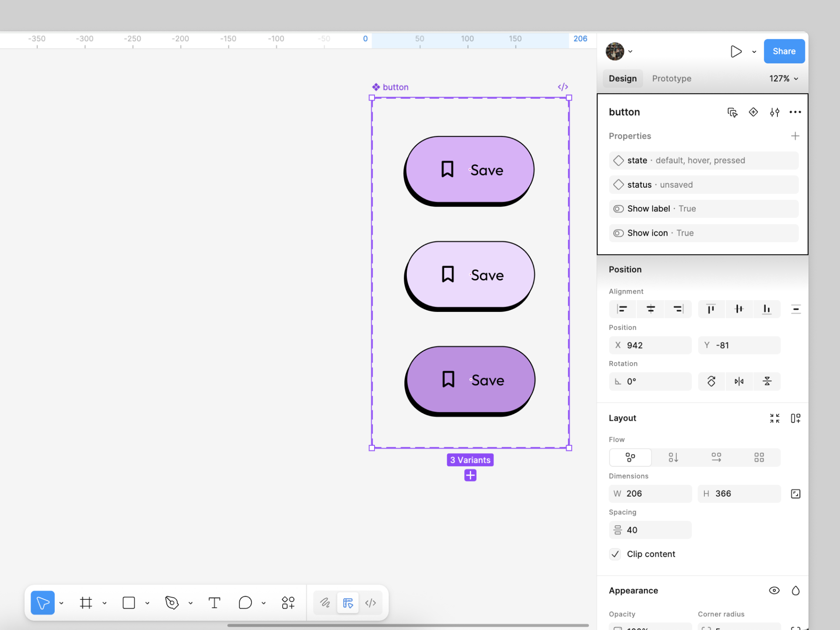Viewport: 840px width, 630px height.
Task: Switch to Dev Mode toggle in toolbar
Action: pyautogui.click(x=371, y=603)
